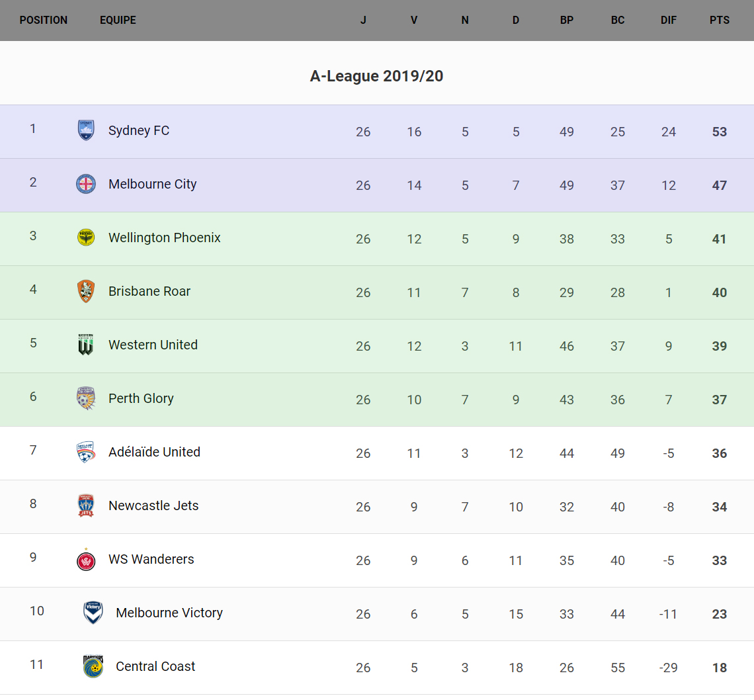Viewport: 754px width, 700px height.
Task: Open the Sydney FC team link
Action: 139,130
